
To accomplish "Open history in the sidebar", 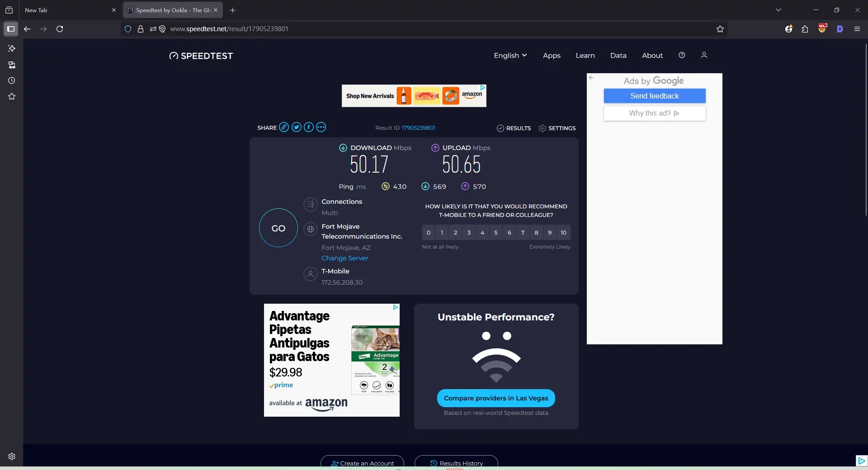I will (x=12, y=80).
